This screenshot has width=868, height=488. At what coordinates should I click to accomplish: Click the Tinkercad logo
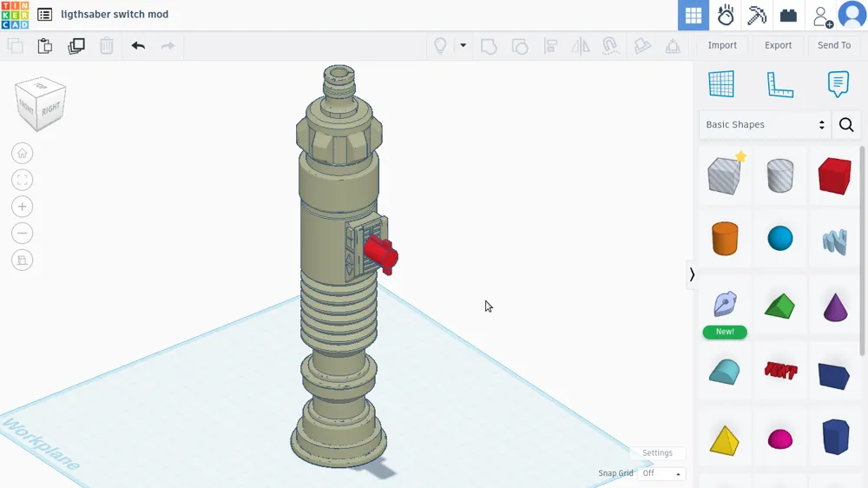click(x=15, y=15)
